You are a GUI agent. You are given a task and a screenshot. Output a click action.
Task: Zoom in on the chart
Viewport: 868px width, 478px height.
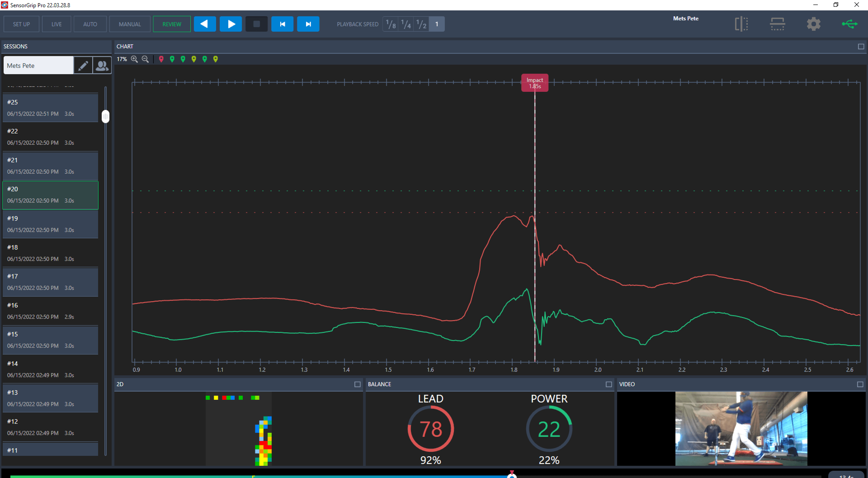pos(134,59)
